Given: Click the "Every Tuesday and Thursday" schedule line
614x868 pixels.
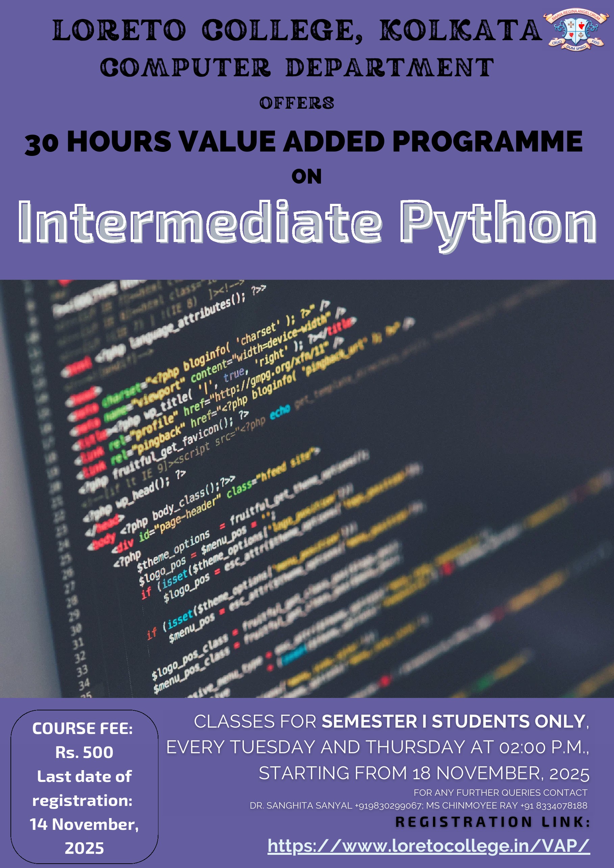Looking at the screenshot, I should [x=377, y=748].
